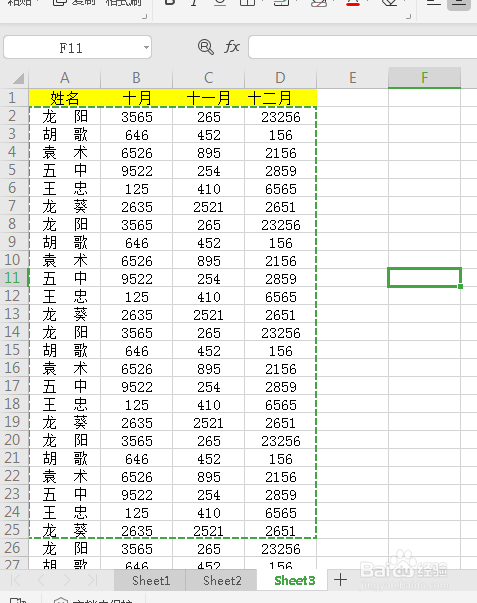Select cell D18 with 6565
The width and height of the screenshot is (477, 603).
(x=280, y=404)
